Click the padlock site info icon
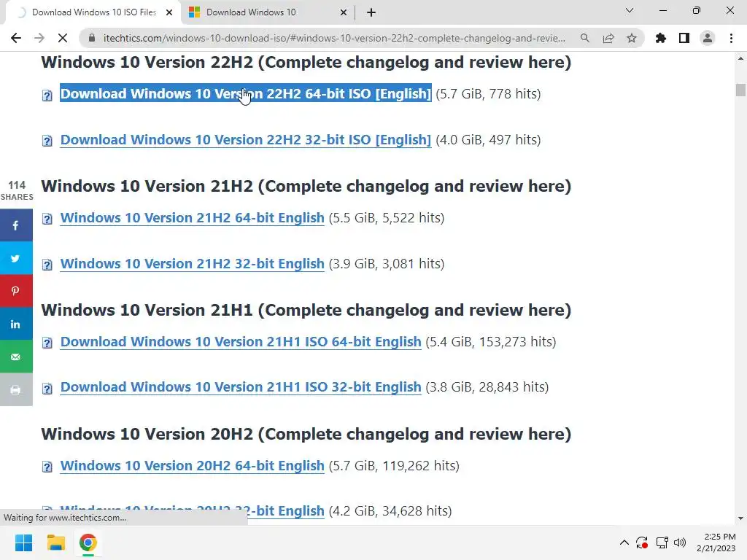Screen dimensions: 747x560 pos(93,38)
